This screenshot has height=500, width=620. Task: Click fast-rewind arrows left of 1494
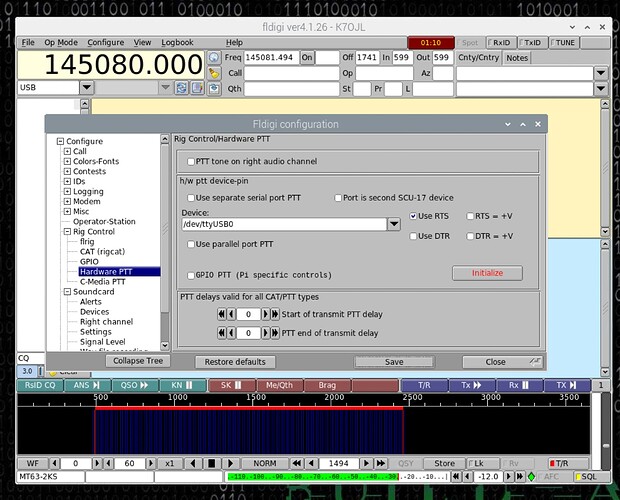(297, 463)
